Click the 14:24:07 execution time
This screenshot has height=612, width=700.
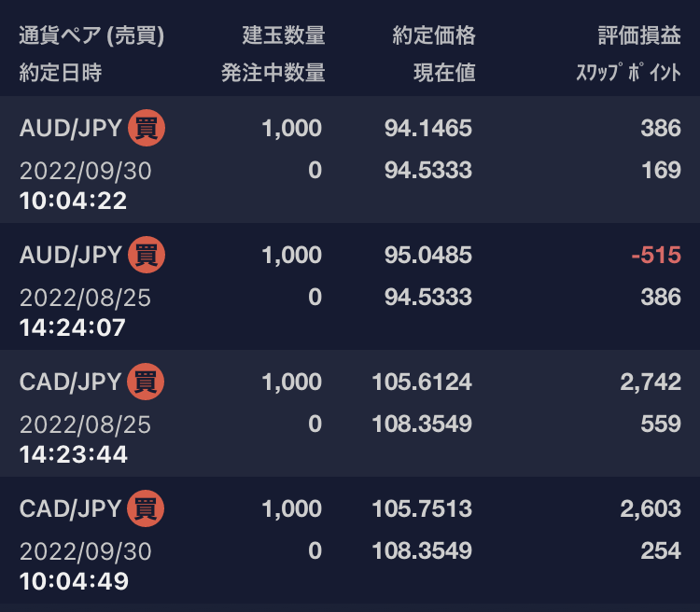tap(73, 328)
